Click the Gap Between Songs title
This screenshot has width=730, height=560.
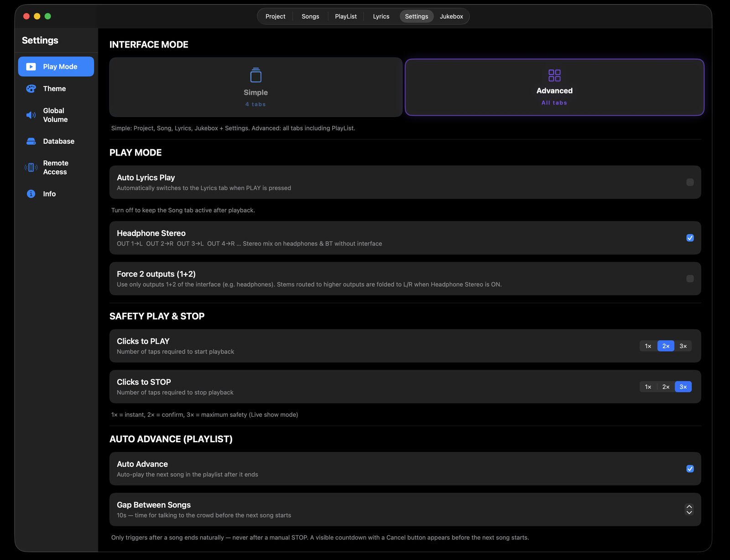click(x=154, y=505)
